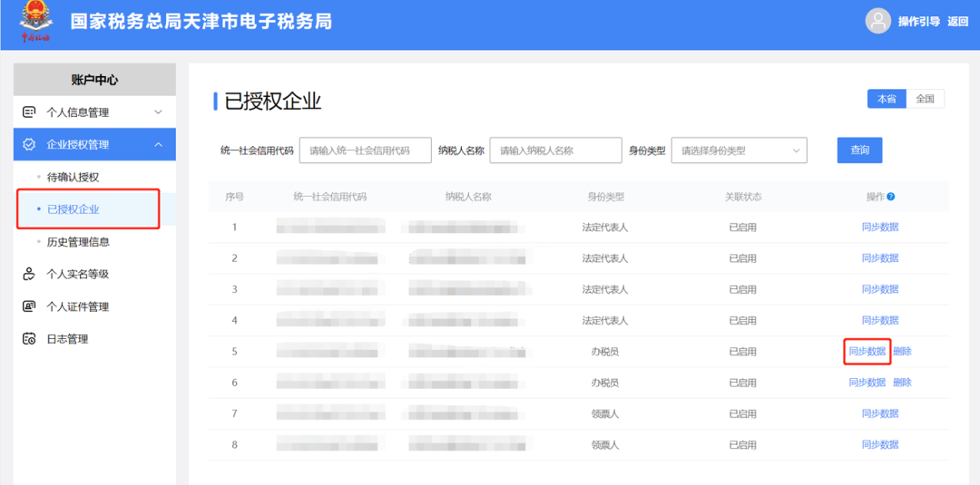980x485 pixels.
Task: Click 同步数据 link in row 1
Action: coord(880,228)
